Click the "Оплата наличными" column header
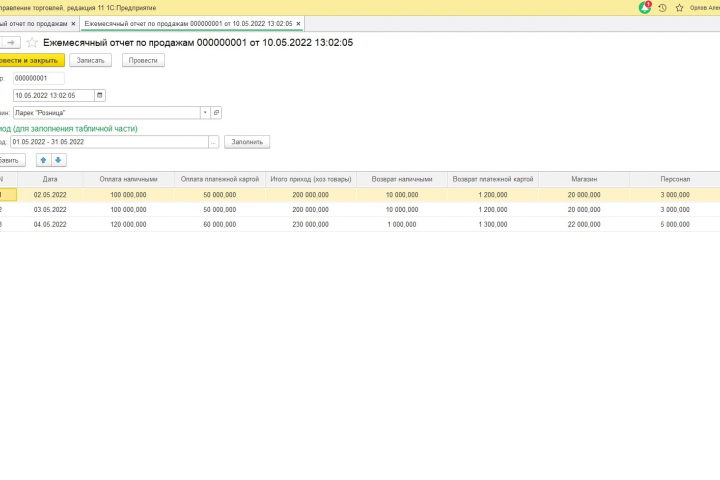The height and width of the screenshot is (480, 720). tap(129, 179)
